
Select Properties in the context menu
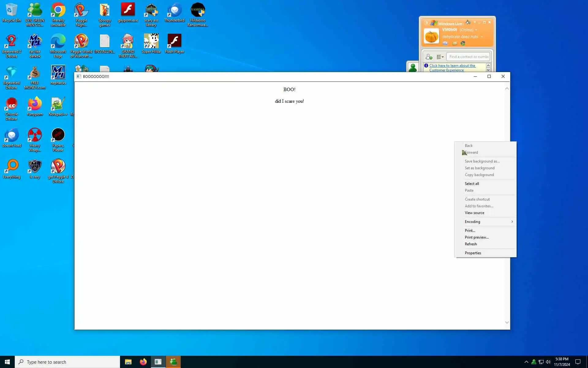tap(473, 253)
